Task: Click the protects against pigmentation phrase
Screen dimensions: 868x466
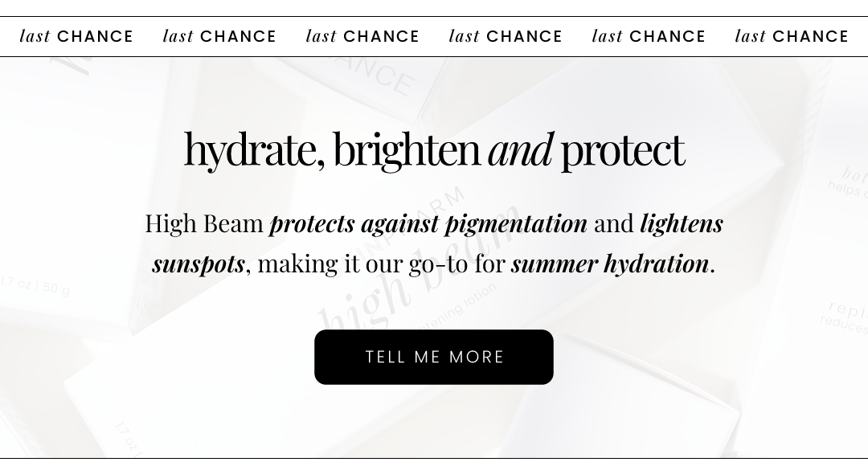Action: pos(428,224)
